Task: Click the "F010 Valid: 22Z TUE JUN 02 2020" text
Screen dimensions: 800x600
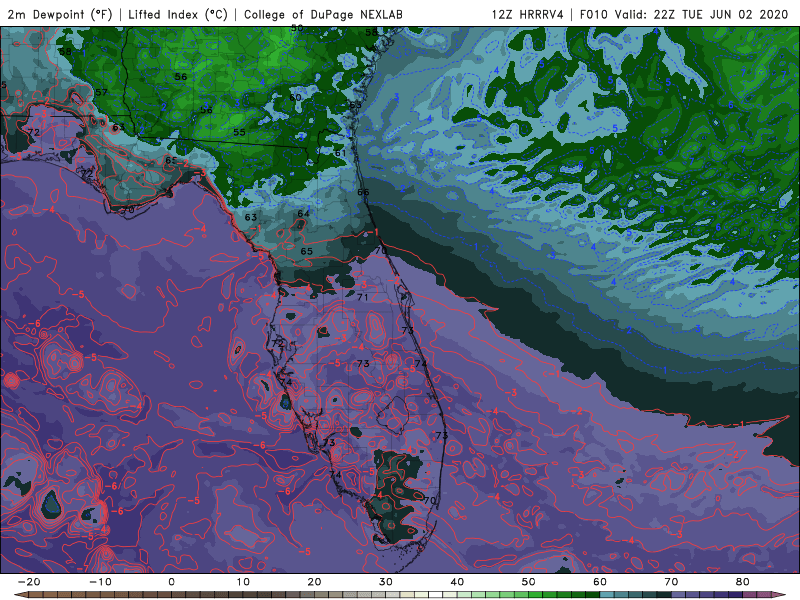Action: coord(684,14)
